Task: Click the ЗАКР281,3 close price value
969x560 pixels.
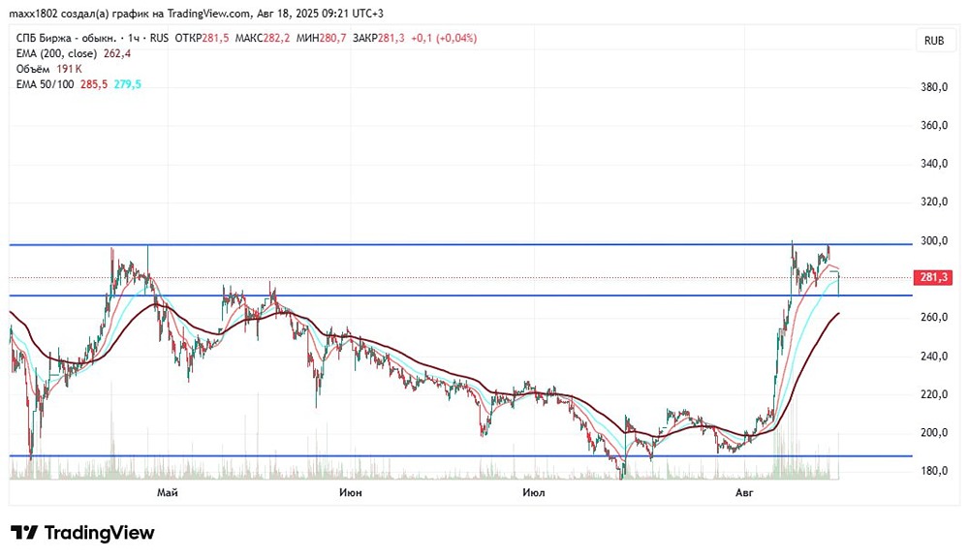Action: (378, 39)
